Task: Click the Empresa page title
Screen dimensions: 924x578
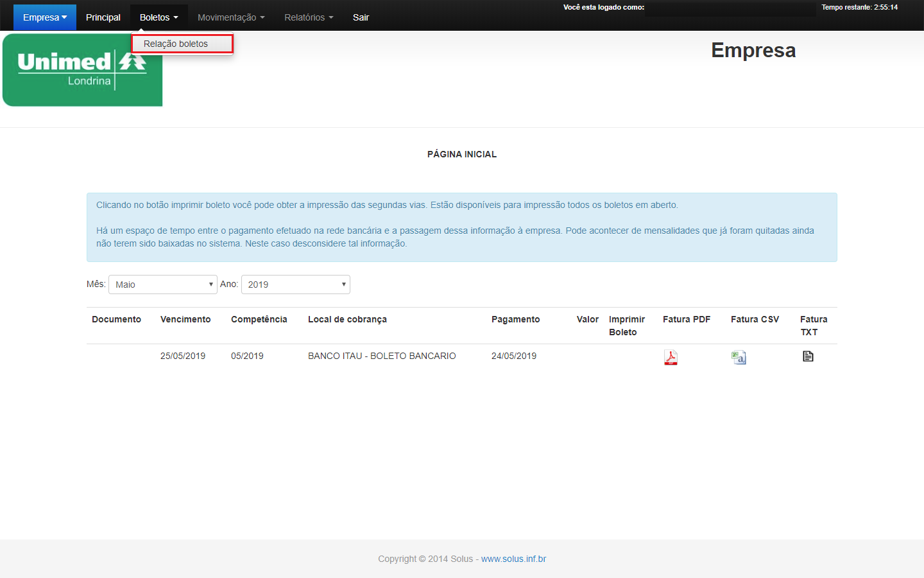Action: pos(753,50)
